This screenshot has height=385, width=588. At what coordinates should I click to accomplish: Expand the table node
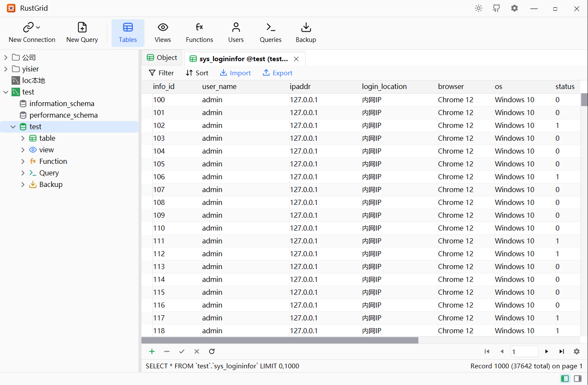[x=23, y=138]
